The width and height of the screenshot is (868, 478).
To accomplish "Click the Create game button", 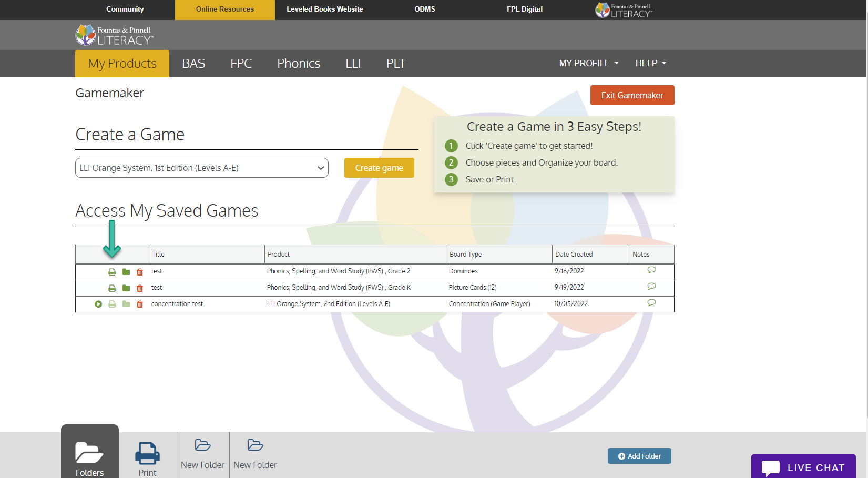I will pyautogui.click(x=379, y=168).
